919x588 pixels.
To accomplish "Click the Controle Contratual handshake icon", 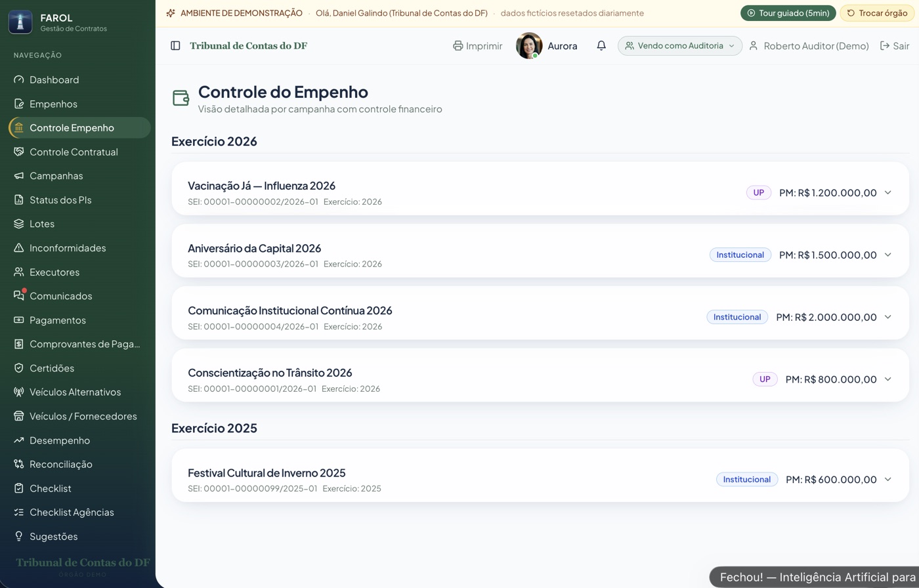I will point(19,152).
